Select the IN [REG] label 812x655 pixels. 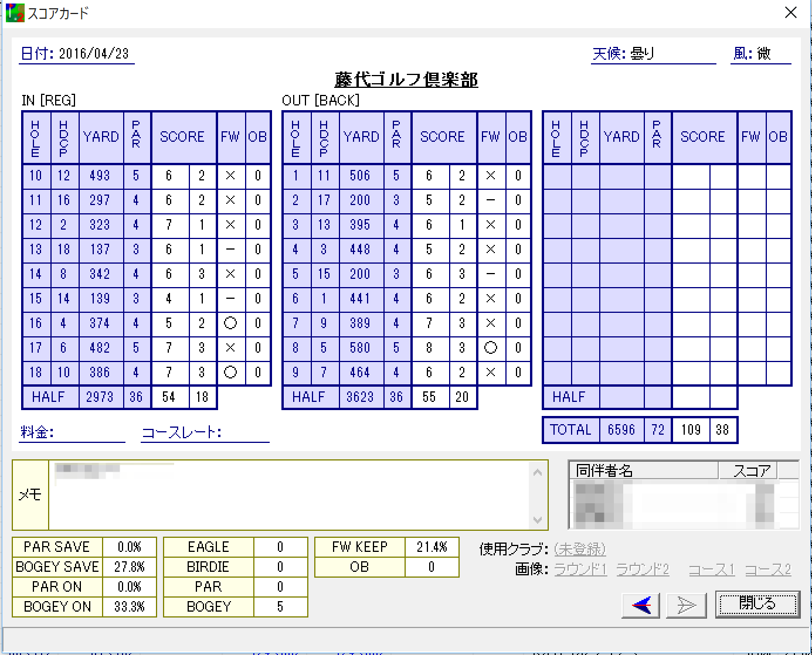[49, 100]
